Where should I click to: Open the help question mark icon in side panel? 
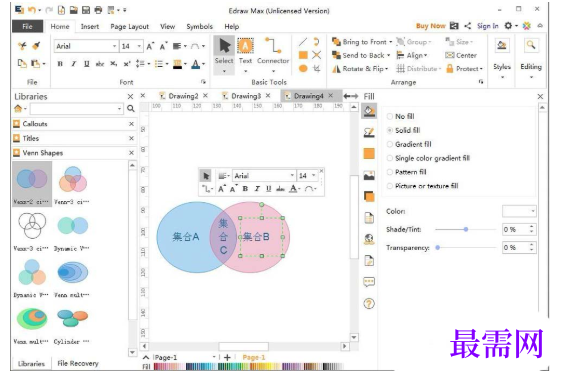[x=369, y=304]
